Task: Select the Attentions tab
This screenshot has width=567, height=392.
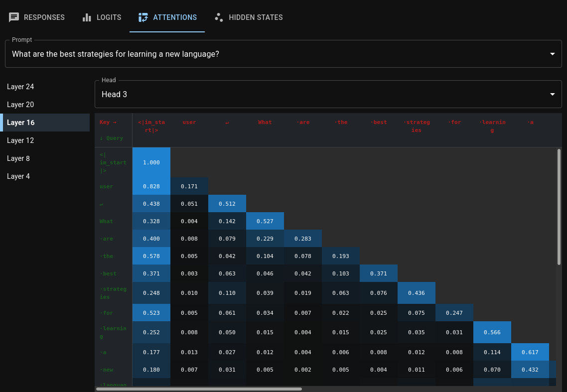Action: (x=167, y=17)
